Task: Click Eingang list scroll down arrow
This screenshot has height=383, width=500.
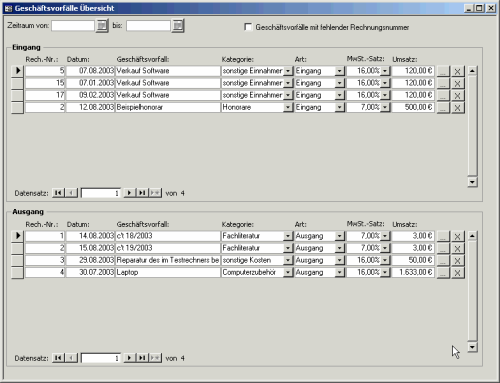Action: (472, 182)
